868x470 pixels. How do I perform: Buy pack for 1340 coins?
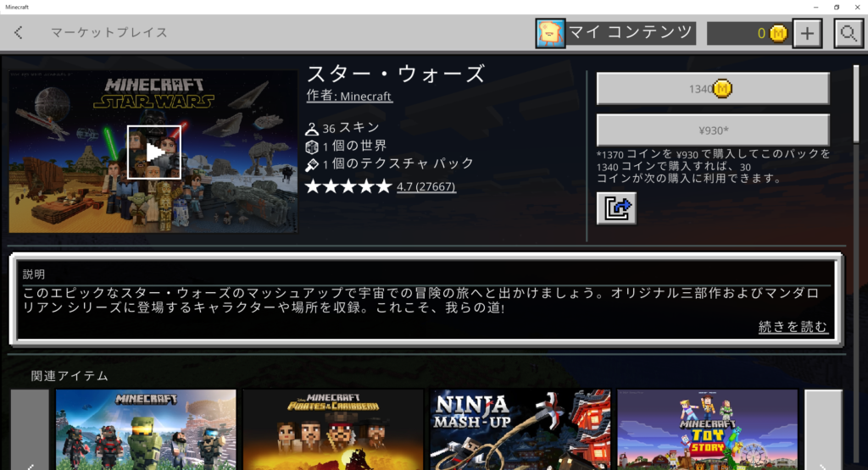(x=712, y=88)
